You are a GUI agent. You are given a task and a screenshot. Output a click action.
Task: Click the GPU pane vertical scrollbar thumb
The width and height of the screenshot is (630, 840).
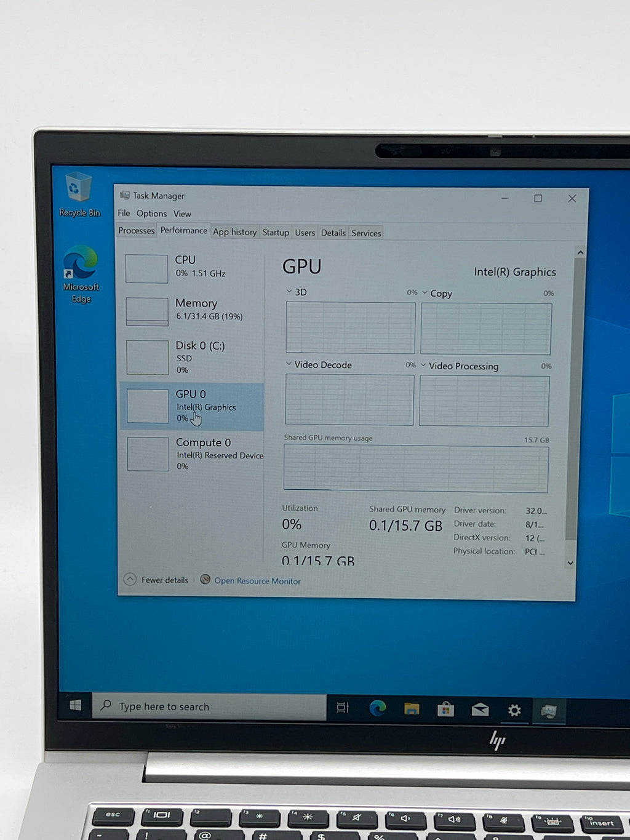click(x=576, y=400)
